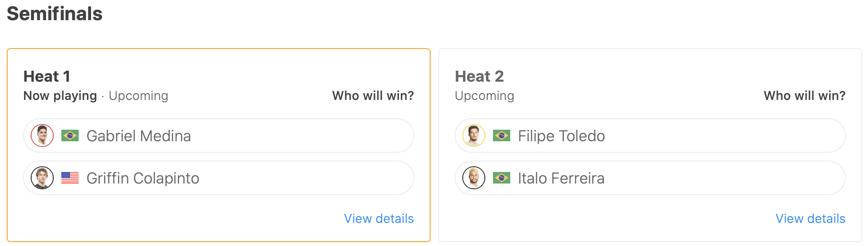Open View details link for Heat 1
Screen dimensions: 868x246
[379, 219]
